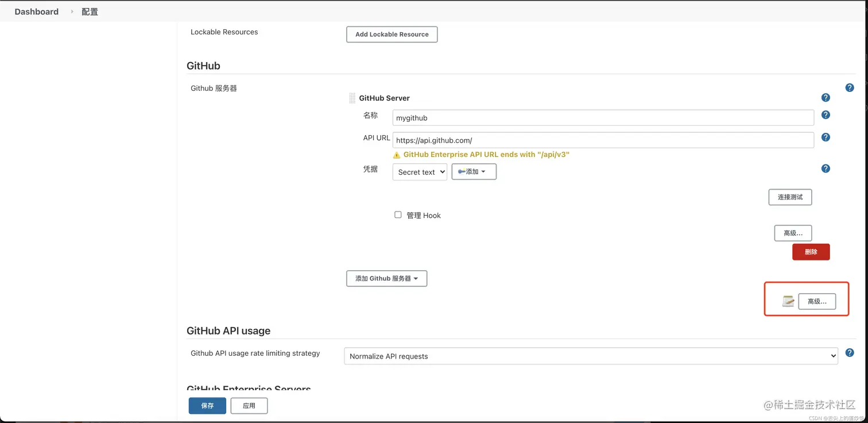Select the 配置 breadcrumb item
This screenshot has width=868, height=423.
[90, 11]
